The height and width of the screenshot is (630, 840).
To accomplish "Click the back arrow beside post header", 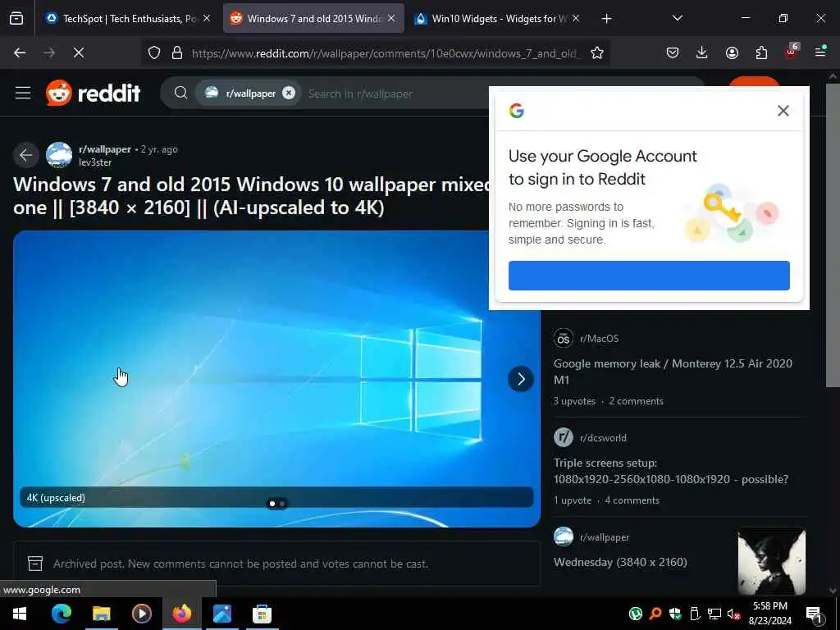I will pos(25,155).
